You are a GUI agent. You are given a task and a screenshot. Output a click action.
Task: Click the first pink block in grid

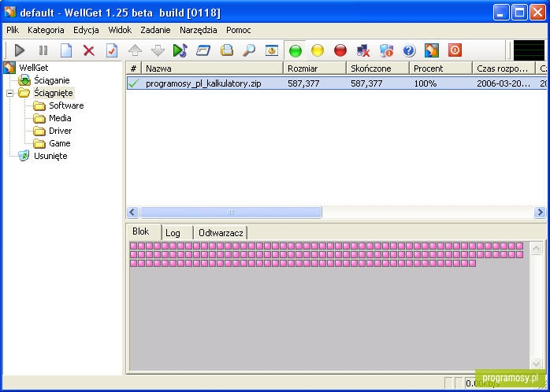133,246
